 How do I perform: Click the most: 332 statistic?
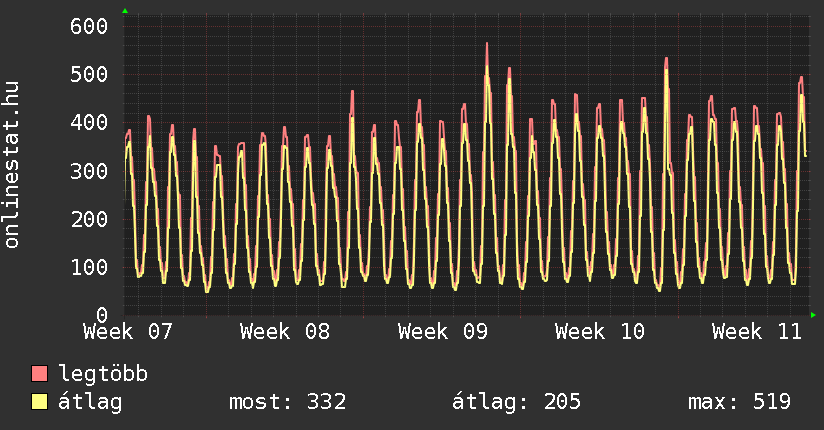click(x=287, y=403)
